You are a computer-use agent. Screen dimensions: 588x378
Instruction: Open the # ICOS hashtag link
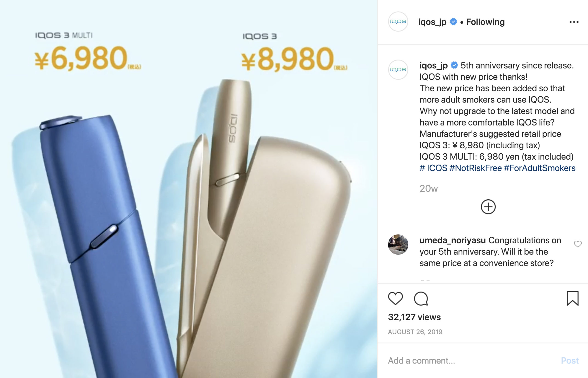click(x=433, y=168)
